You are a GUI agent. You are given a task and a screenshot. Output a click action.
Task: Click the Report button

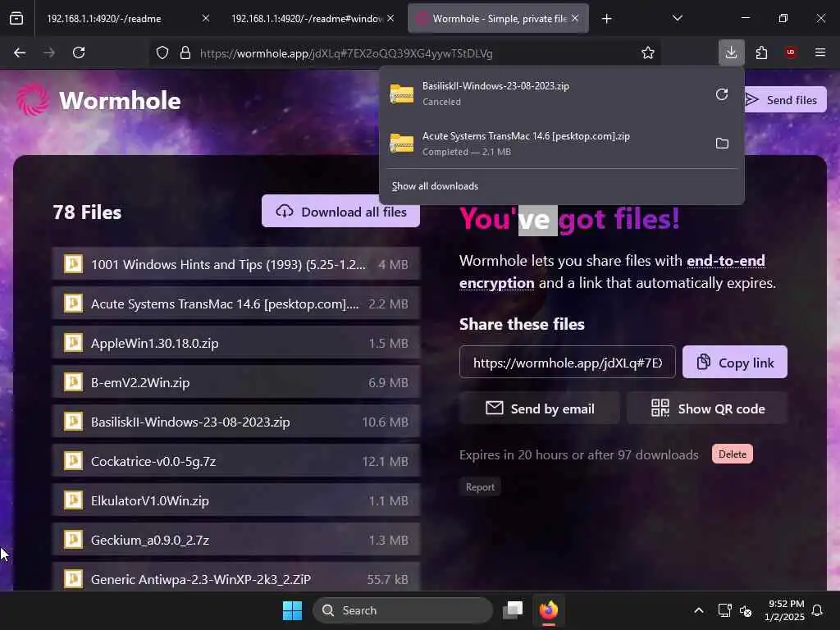coord(479,487)
